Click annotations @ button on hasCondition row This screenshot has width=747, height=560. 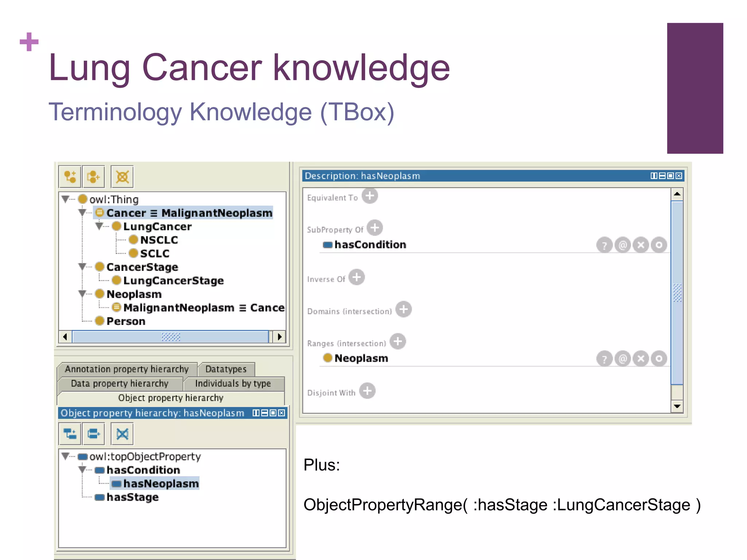[623, 245]
